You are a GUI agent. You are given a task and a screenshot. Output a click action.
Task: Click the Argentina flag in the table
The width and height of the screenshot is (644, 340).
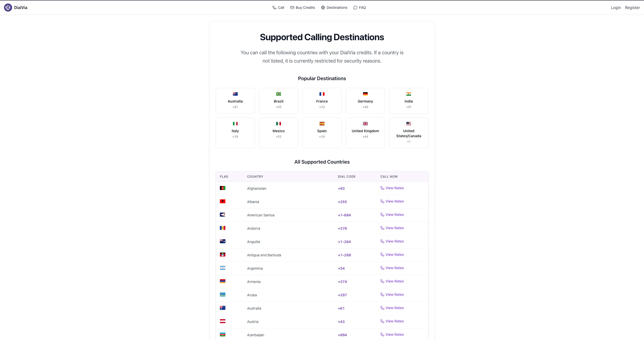[223, 268]
